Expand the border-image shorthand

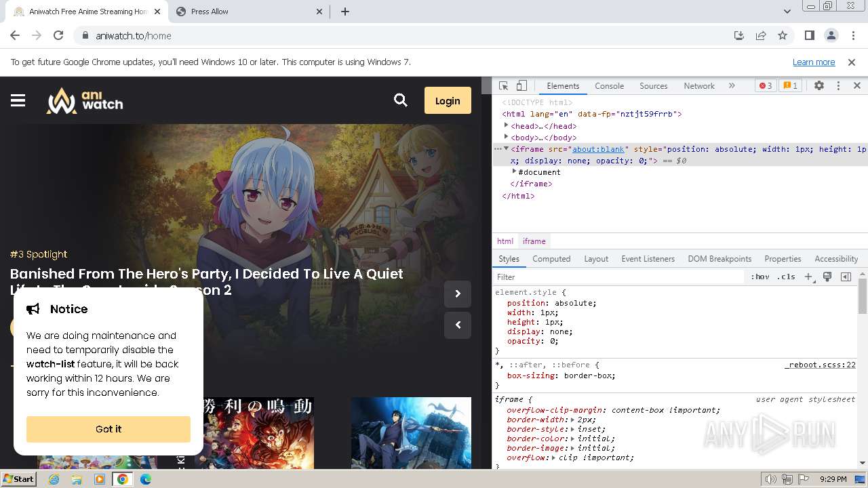pyautogui.click(x=572, y=448)
